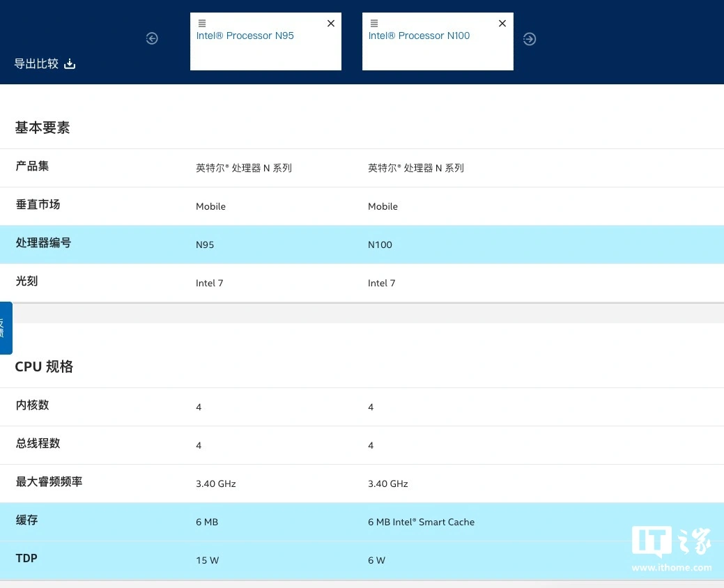Click the TDP row label
The width and height of the screenshot is (724, 588).
click(x=26, y=559)
